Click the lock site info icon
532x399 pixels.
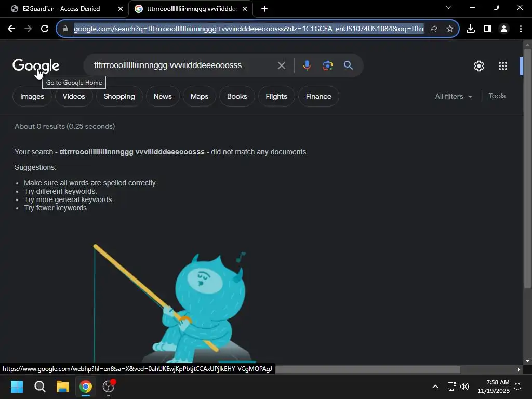point(65,29)
